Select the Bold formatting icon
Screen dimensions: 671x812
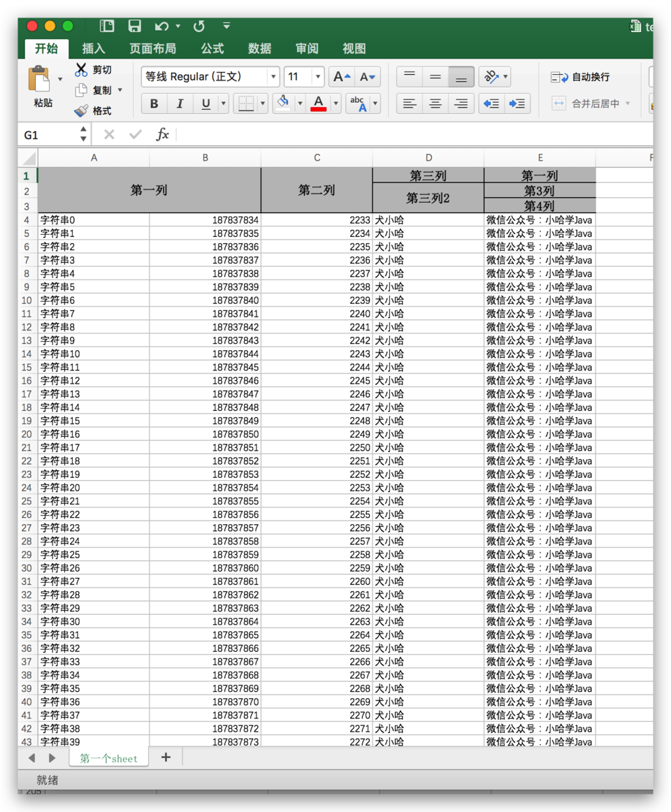pos(154,103)
